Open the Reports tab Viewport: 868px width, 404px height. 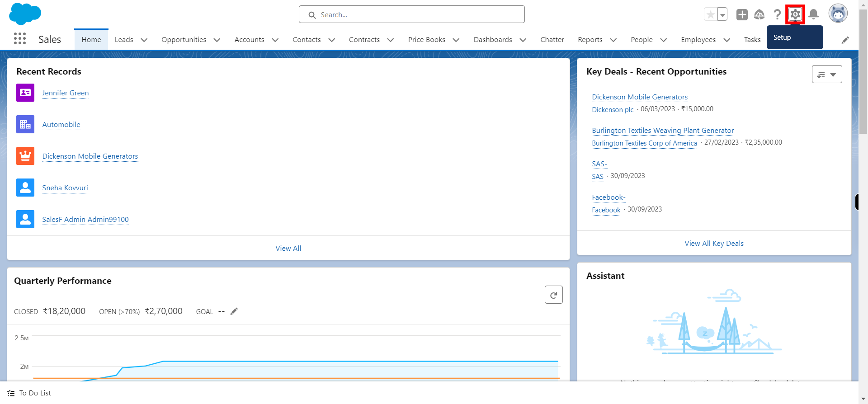coord(590,40)
